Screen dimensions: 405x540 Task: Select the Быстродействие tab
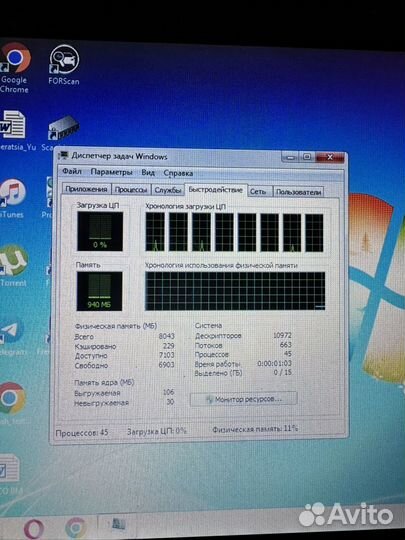(x=216, y=190)
